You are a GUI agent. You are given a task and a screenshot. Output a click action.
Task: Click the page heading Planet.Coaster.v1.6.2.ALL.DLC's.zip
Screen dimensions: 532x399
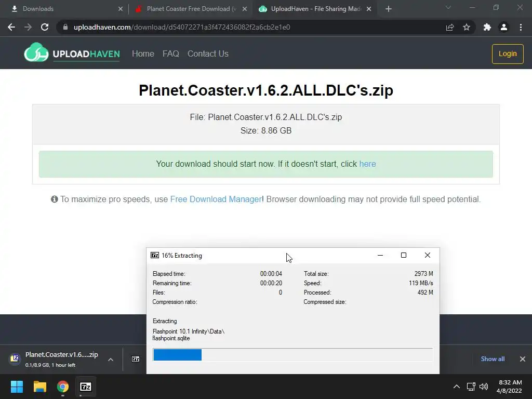pyautogui.click(x=266, y=90)
